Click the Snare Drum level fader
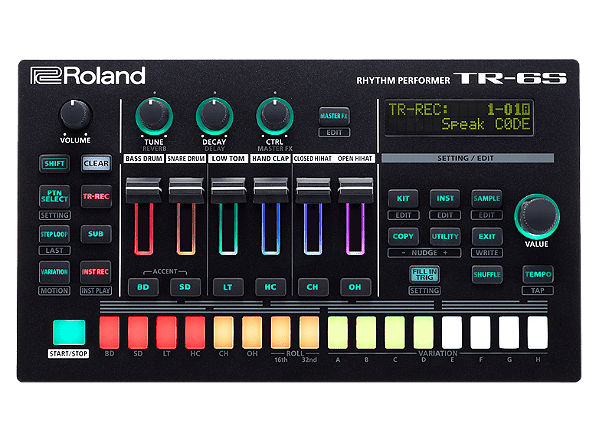The height and width of the screenshot is (443, 599). pos(186,190)
